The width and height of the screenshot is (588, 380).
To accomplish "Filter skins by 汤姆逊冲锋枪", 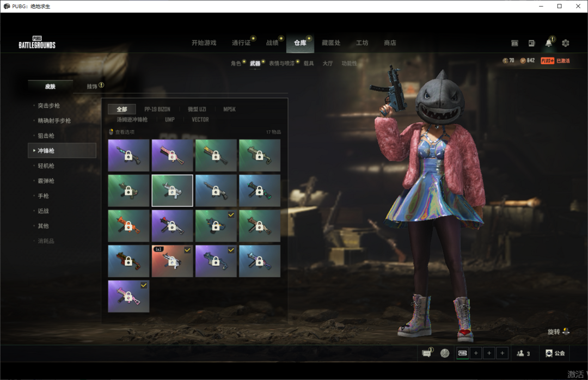I will tap(132, 120).
